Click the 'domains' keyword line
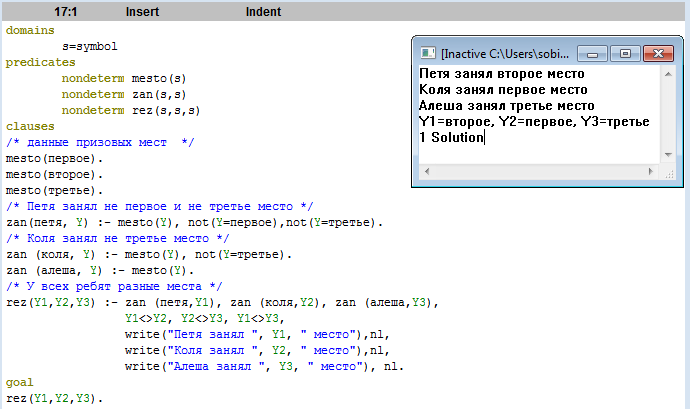The image size is (690, 409). point(30,30)
